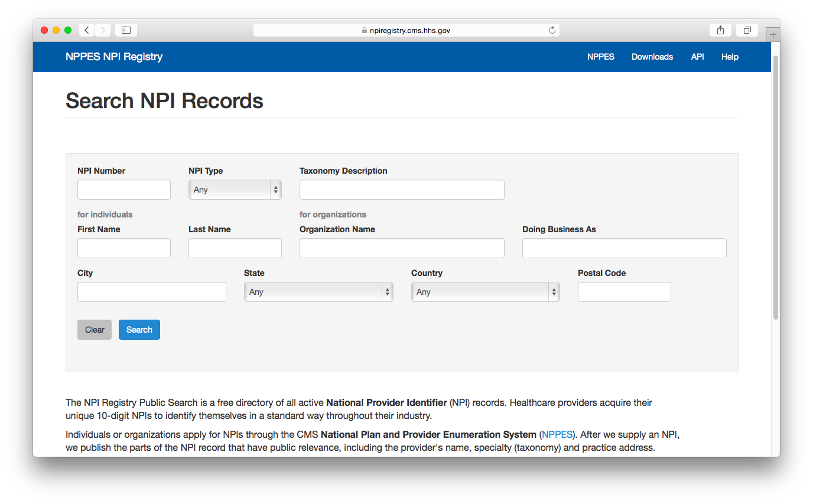Viewport: 813px width, 504px height.
Task: Click the Clear button
Action: 94,329
